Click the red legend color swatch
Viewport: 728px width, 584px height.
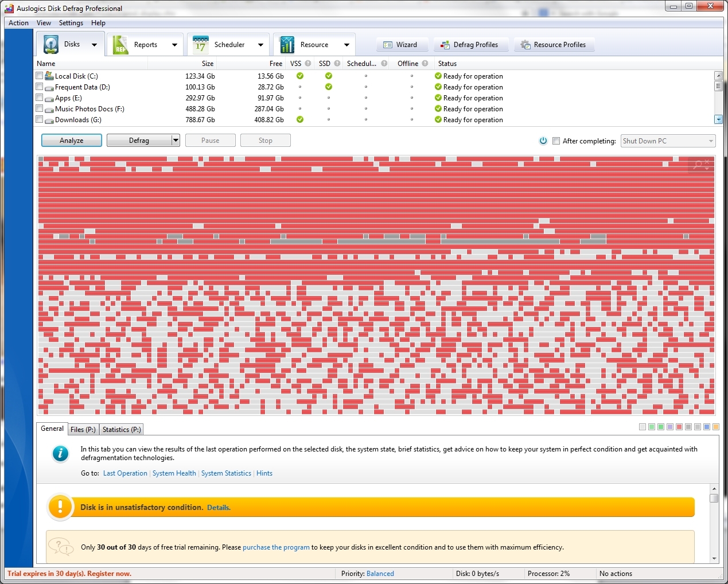(679, 427)
